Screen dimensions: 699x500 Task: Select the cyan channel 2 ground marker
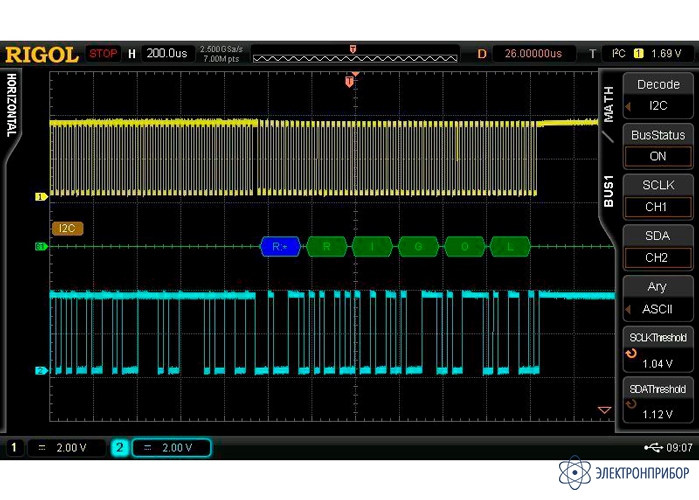41,370
